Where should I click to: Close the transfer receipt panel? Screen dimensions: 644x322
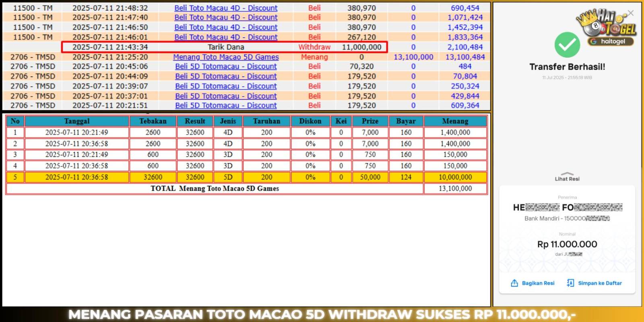(x=631, y=13)
